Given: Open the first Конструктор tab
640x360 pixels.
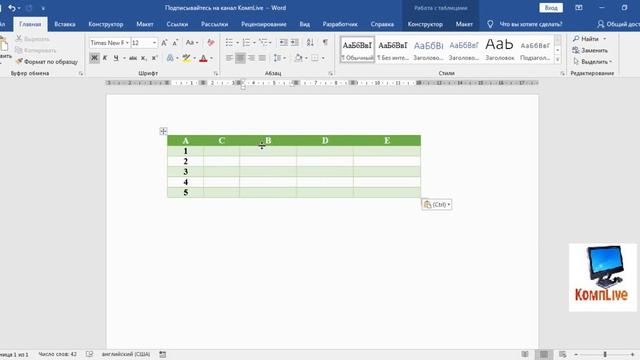Looking at the screenshot, I should [106, 24].
